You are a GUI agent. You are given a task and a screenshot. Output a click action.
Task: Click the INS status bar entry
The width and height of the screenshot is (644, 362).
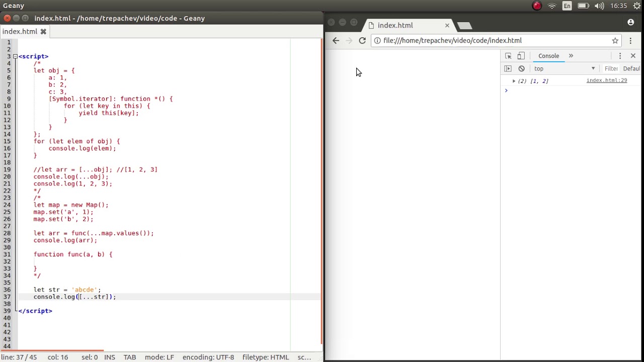click(110, 357)
